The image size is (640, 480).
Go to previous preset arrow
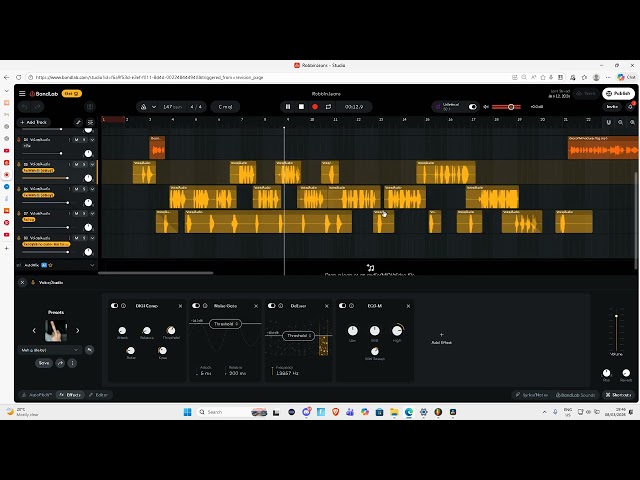pos(34,331)
